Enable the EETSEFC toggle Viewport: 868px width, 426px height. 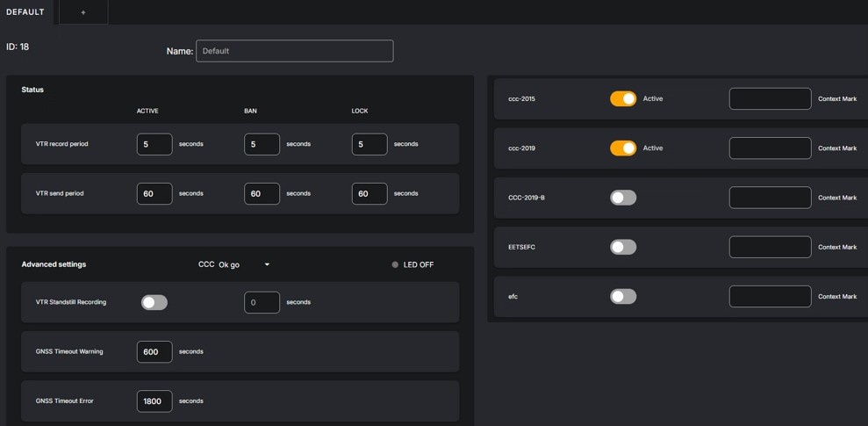tap(623, 247)
